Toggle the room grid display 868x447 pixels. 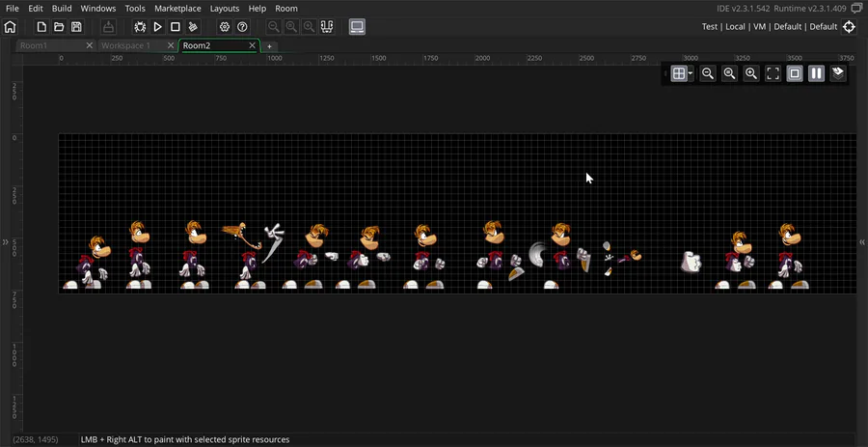(679, 73)
